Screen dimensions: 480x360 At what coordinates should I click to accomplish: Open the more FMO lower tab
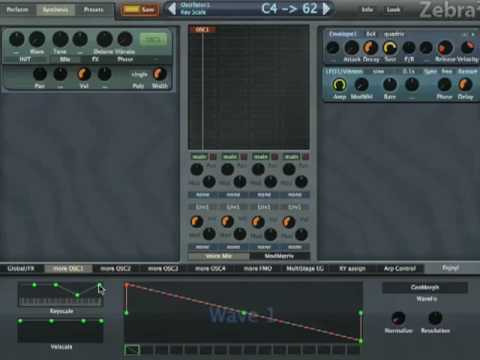tap(258, 268)
